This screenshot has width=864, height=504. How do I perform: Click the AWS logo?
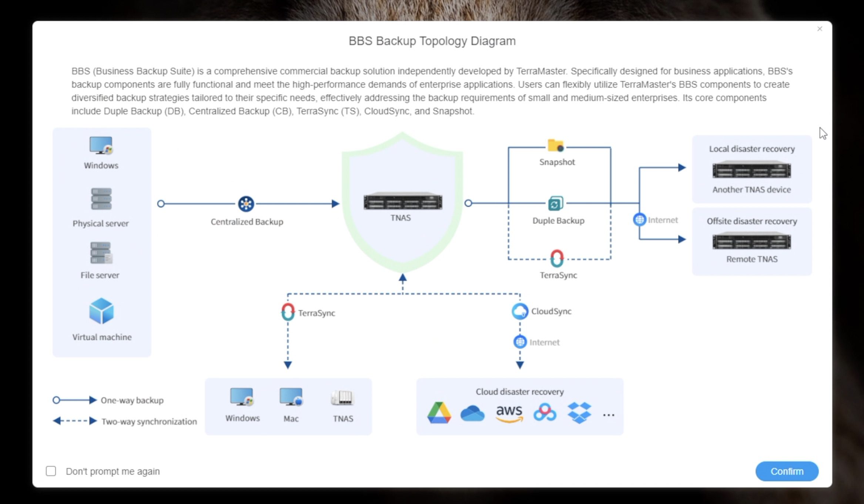[509, 413]
